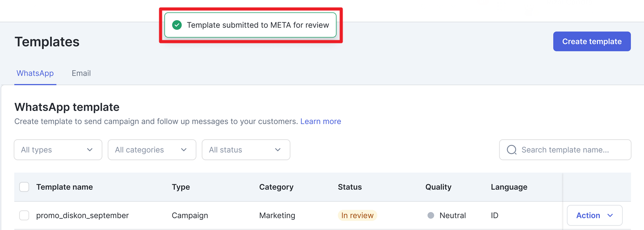This screenshot has height=230, width=644.
Task: Click the Template submitted notification toast
Action: pos(258,25)
